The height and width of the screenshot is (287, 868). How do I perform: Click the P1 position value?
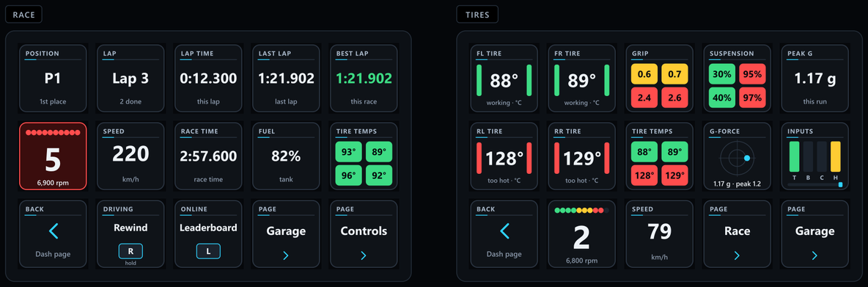[53, 79]
